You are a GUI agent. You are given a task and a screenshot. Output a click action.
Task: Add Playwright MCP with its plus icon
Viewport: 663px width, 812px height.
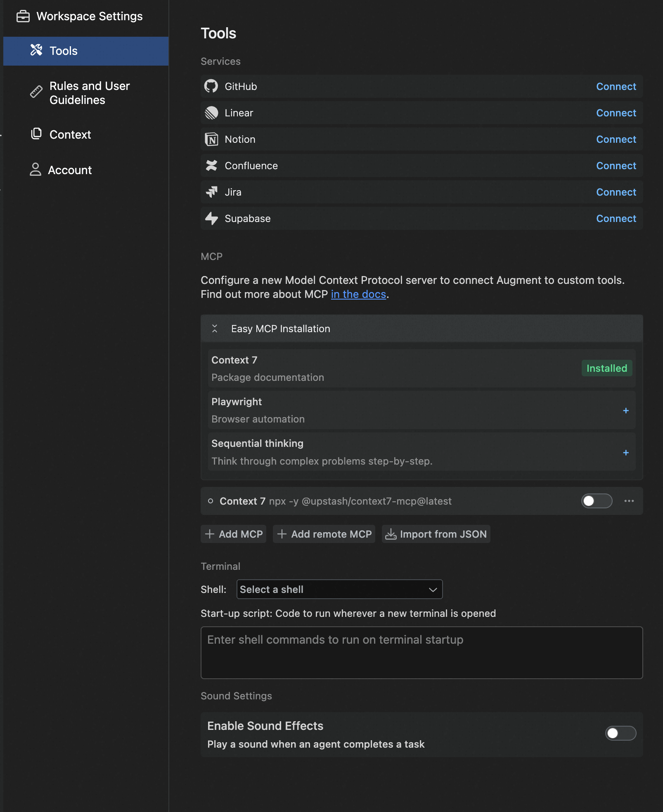[x=626, y=411]
